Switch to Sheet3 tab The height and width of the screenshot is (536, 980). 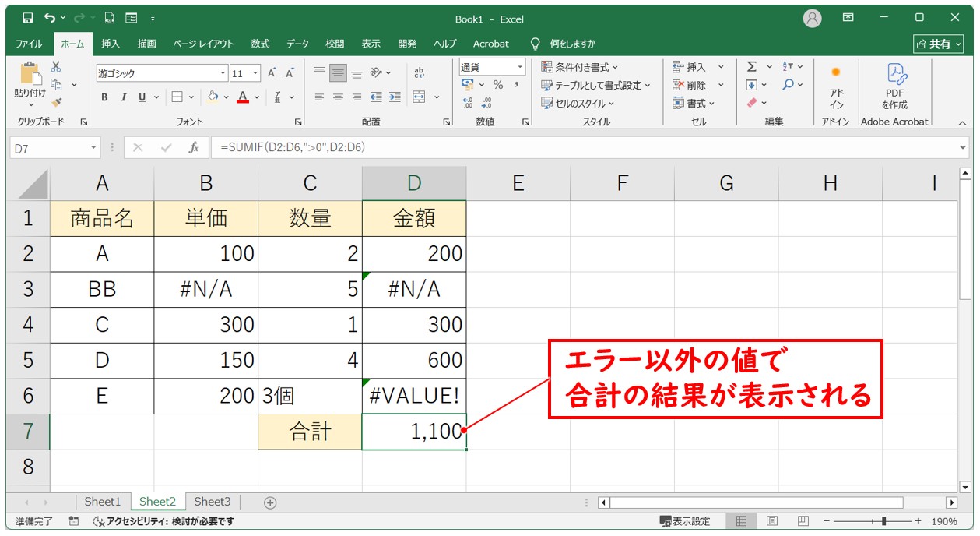click(213, 502)
